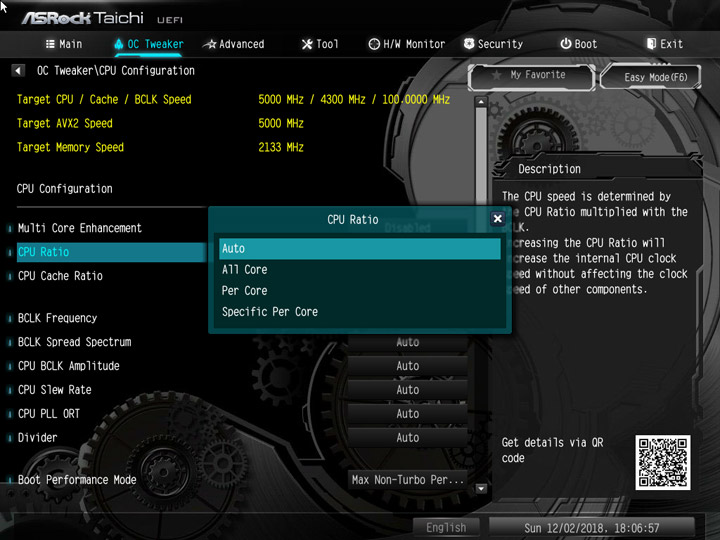Open the Main tab

coord(64,44)
